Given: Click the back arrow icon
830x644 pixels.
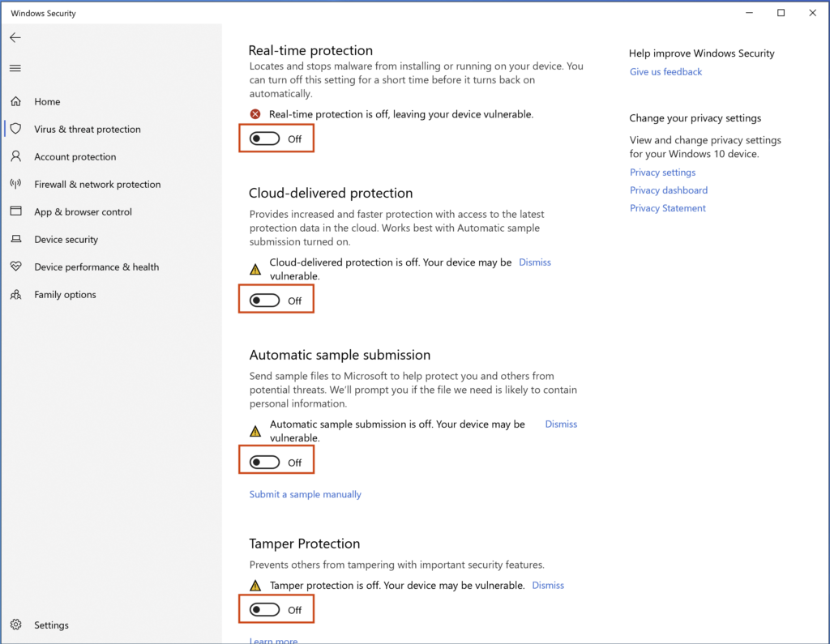Looking at the screenshot, I should (x=15, y=38).
